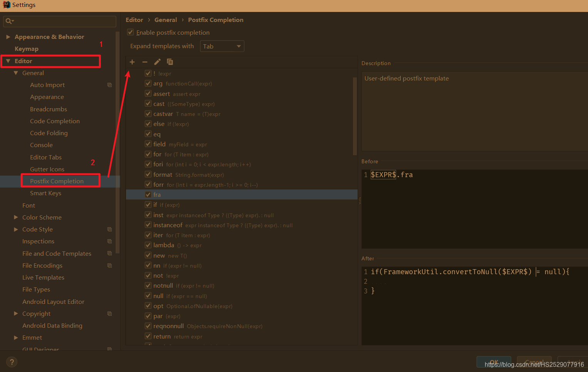Click $EXPR$.fra in Before editor
Image resolution: width=588 pixels, height=372 pixels.
point(392,175)
